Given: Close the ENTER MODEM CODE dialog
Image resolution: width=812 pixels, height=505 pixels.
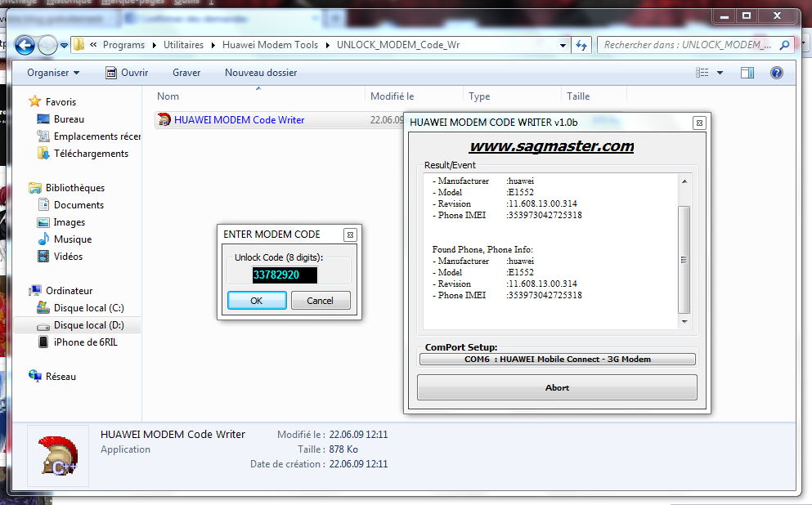Looking at the screenshot, I should pos(350,235).
